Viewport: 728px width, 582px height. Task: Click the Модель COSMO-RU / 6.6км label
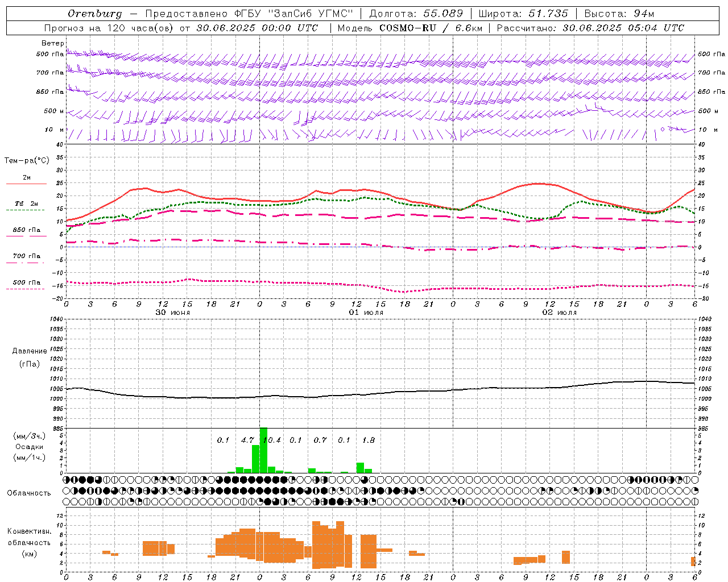[x=409, y=28]
